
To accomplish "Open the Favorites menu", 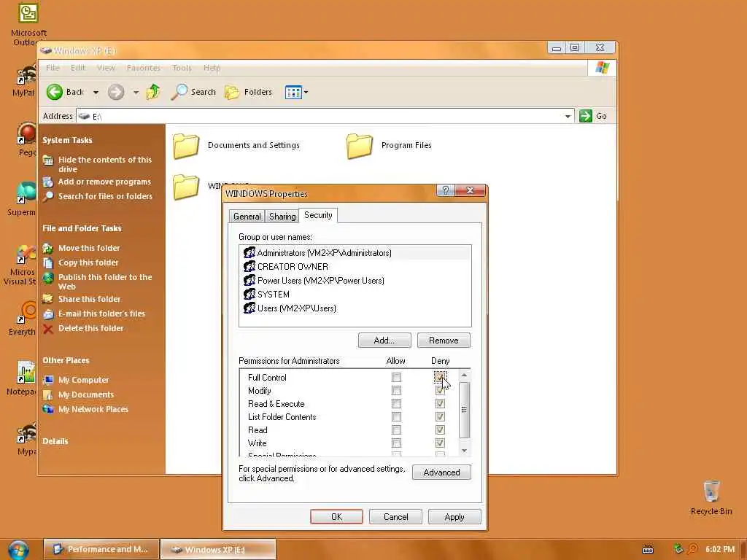I will pyautogui.click(x=144, y=68).
